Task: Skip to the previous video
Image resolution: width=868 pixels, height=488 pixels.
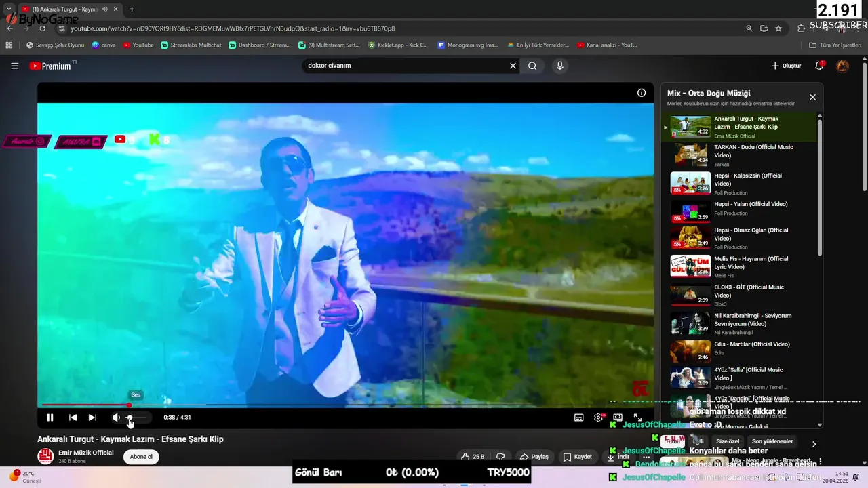Action: (x=73, y=418)
